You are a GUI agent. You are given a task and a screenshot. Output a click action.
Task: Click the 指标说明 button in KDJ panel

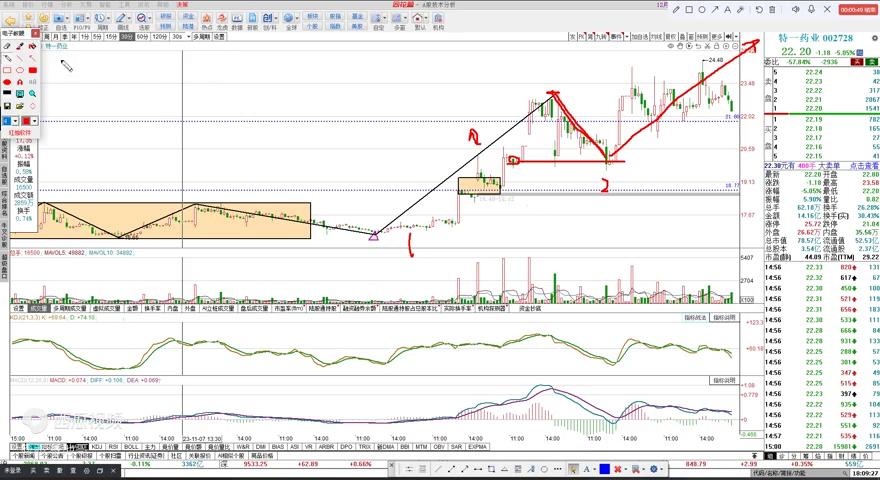click(x=724, y=318)
